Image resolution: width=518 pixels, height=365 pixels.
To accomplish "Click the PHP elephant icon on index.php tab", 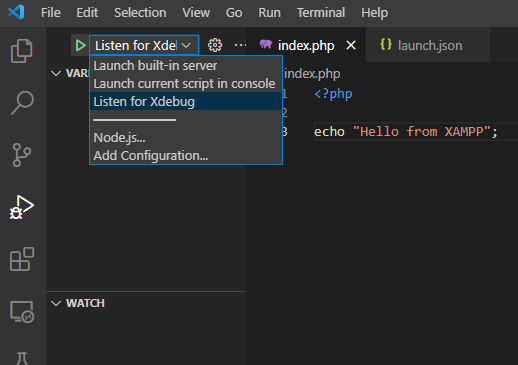I will point(266,44).
